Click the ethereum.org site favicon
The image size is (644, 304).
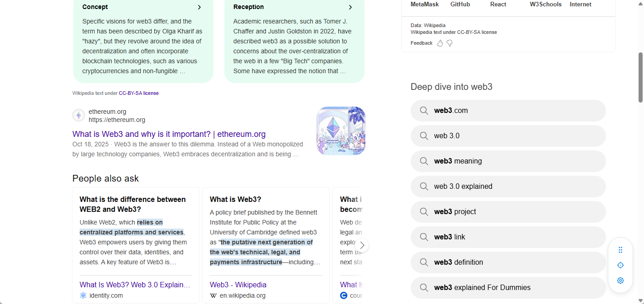pos(79,115)
